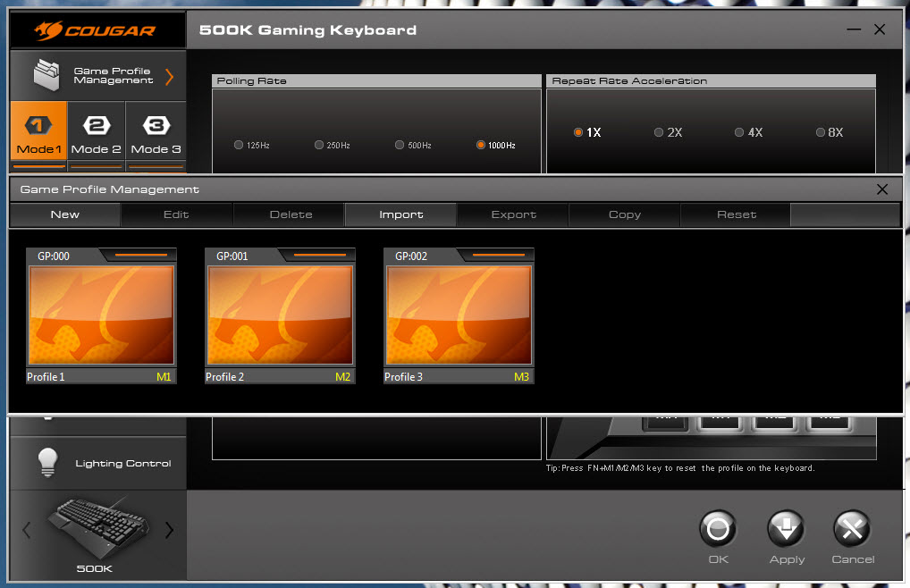The image size is (910, 588).
Task: Click the Profile 1 name label
Action: pos(46,377)
